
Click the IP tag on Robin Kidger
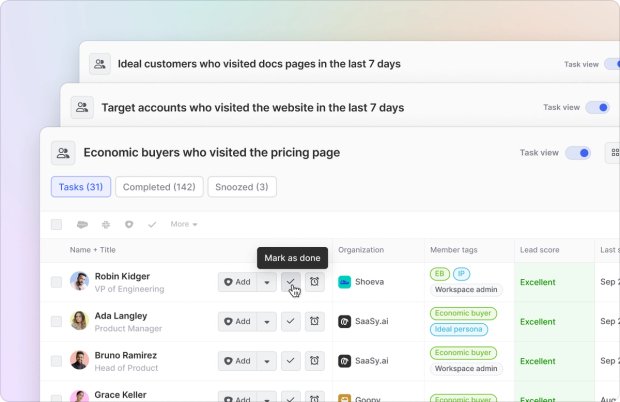pos(461,274)
